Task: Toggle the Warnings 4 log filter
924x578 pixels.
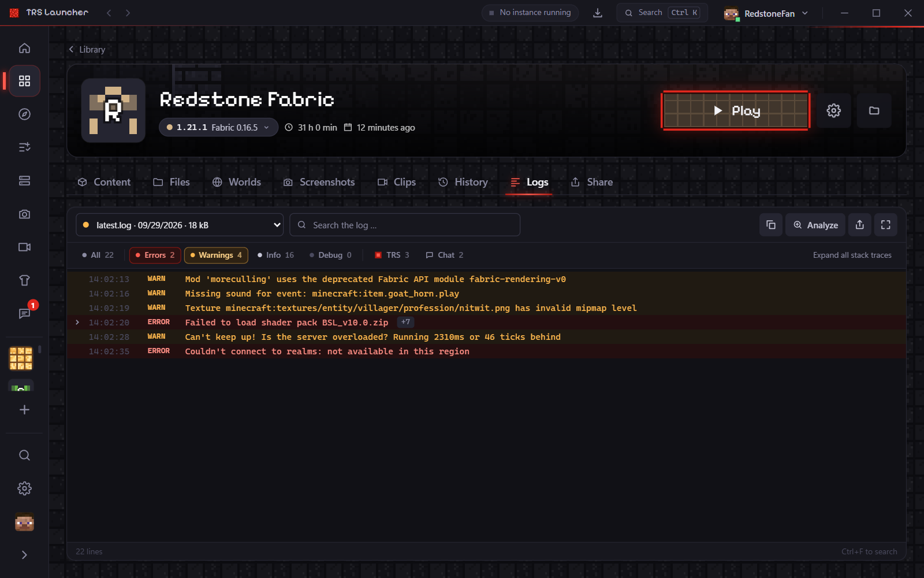Action: click(216, 255)
